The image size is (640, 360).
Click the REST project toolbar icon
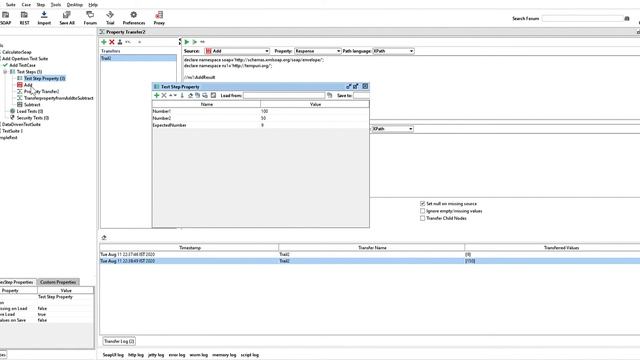coord(24,15)
